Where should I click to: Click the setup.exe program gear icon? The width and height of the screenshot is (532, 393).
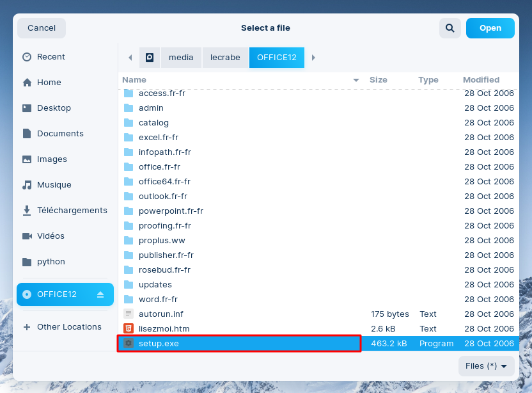(129, 344)
